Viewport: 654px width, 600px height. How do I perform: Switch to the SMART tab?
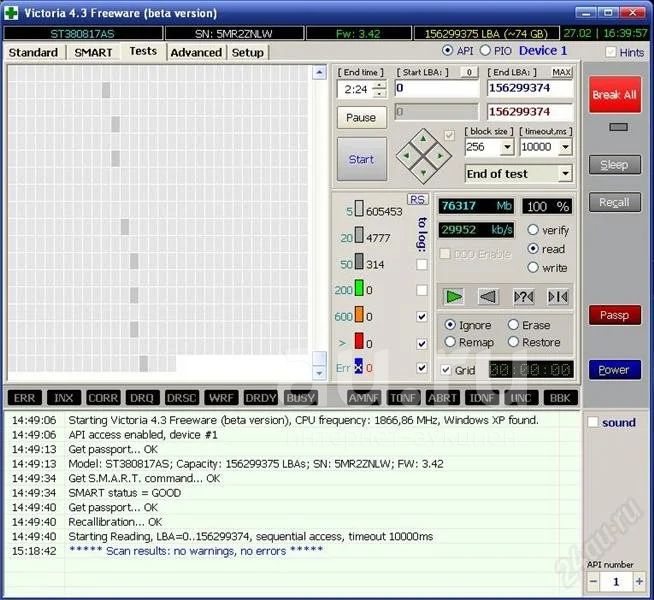coord(93,53)
